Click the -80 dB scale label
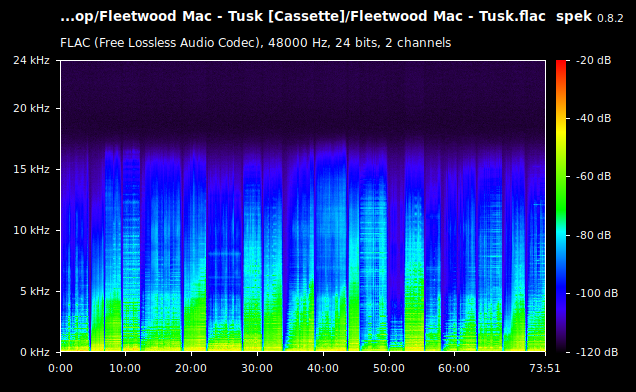This screenshot has height=392, width=636. pos(593,235)
